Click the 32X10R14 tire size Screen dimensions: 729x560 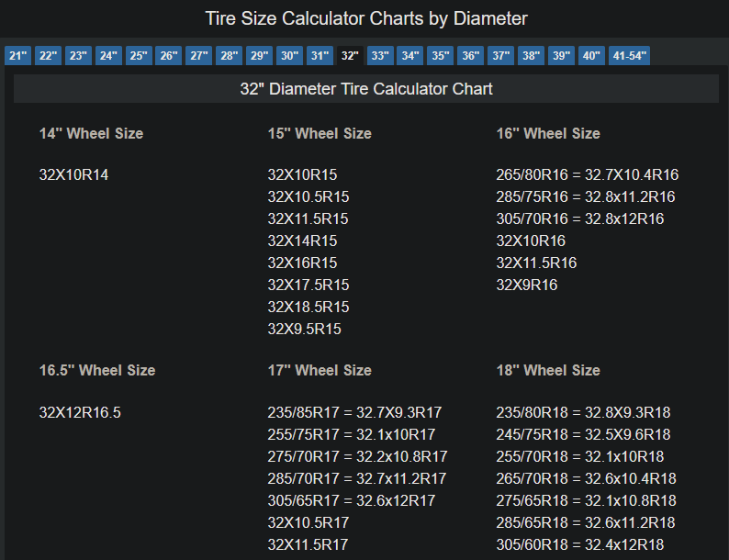coord(73,174)
